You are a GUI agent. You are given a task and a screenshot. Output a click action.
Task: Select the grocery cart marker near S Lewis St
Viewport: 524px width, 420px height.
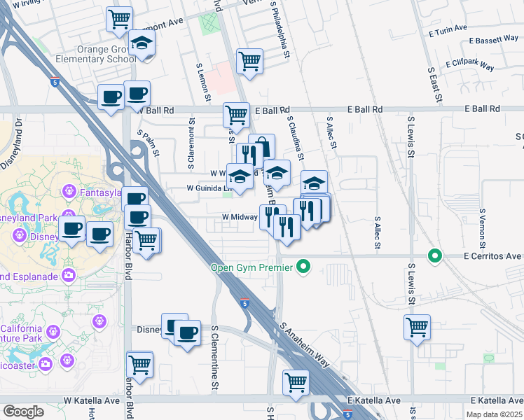417,328
